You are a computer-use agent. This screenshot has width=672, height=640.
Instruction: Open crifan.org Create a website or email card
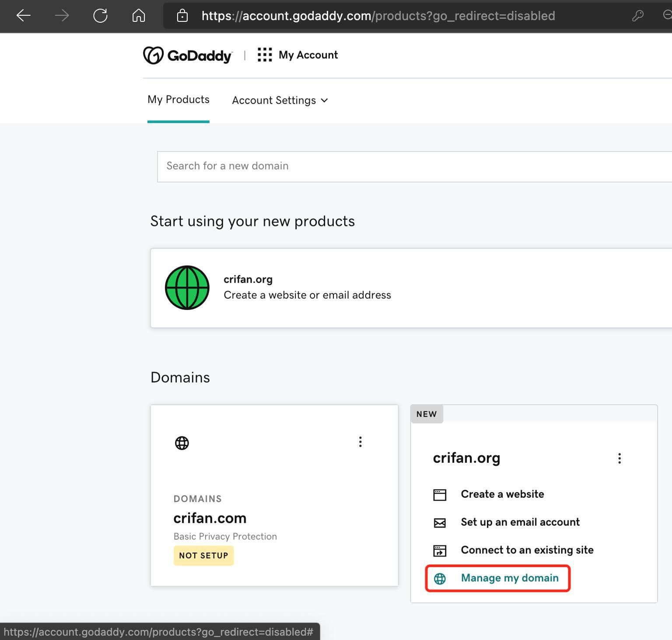coord(411,288)
